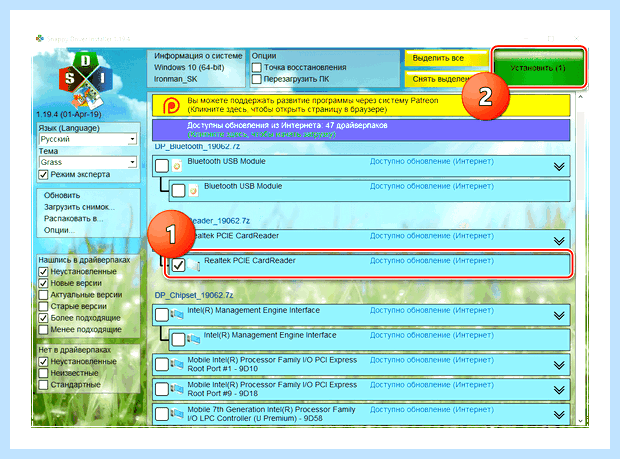Check the Root Port #9 - 9D18 row
Viewport: 620px width, 459px height.
pos(162,389)
